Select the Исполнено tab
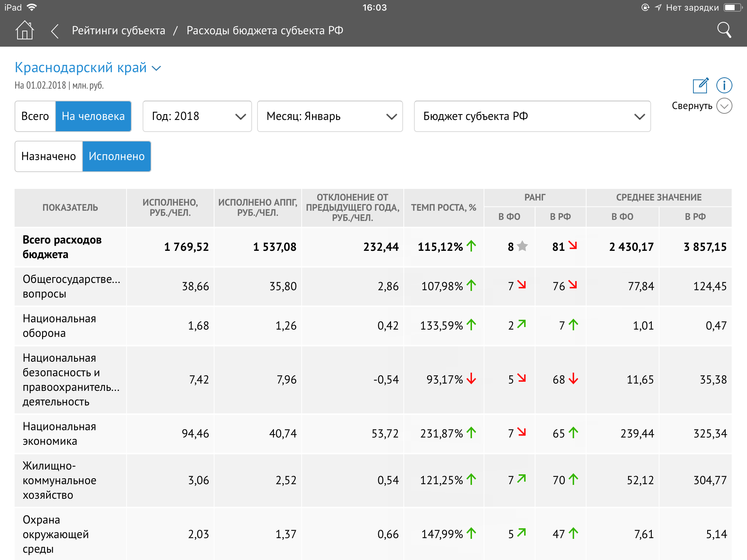 point(117,156)
